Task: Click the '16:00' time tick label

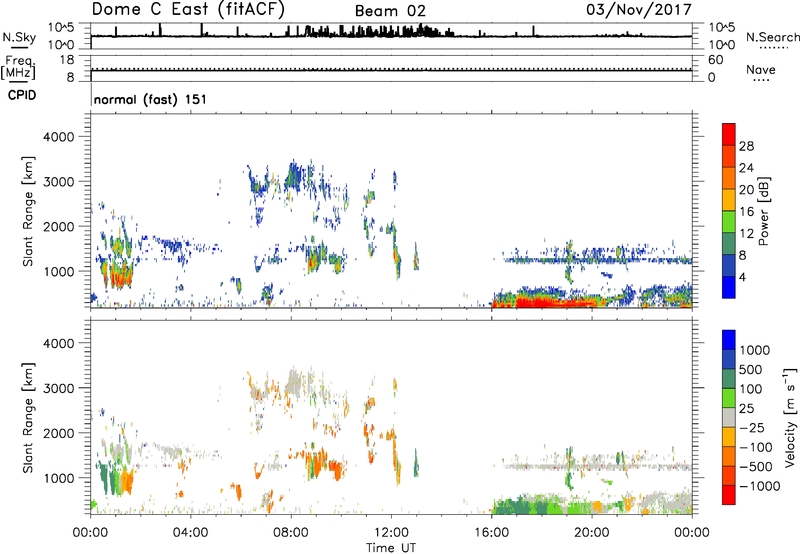Action: tap(491, 533)
